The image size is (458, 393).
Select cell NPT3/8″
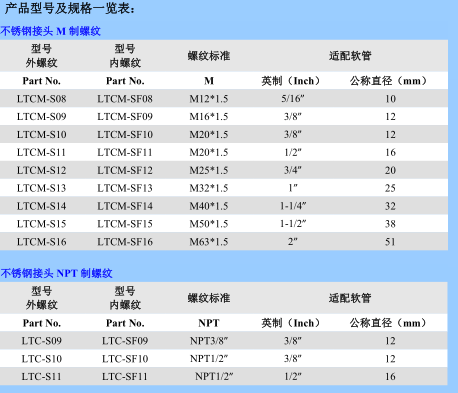tap(209, 341)
